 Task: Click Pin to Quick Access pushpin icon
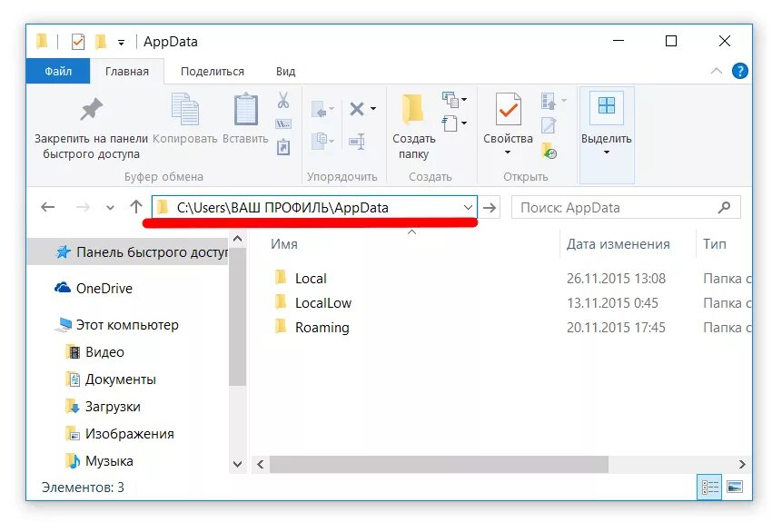pyautogui.click(x=91, y=109)
